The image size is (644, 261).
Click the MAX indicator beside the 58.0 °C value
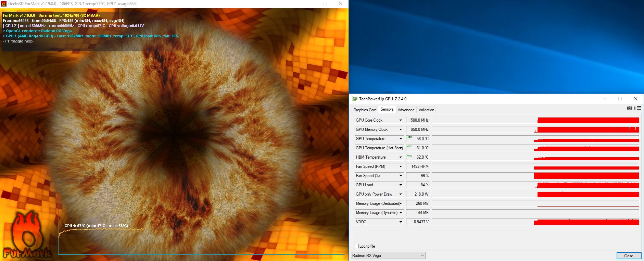tap(409, 137)
